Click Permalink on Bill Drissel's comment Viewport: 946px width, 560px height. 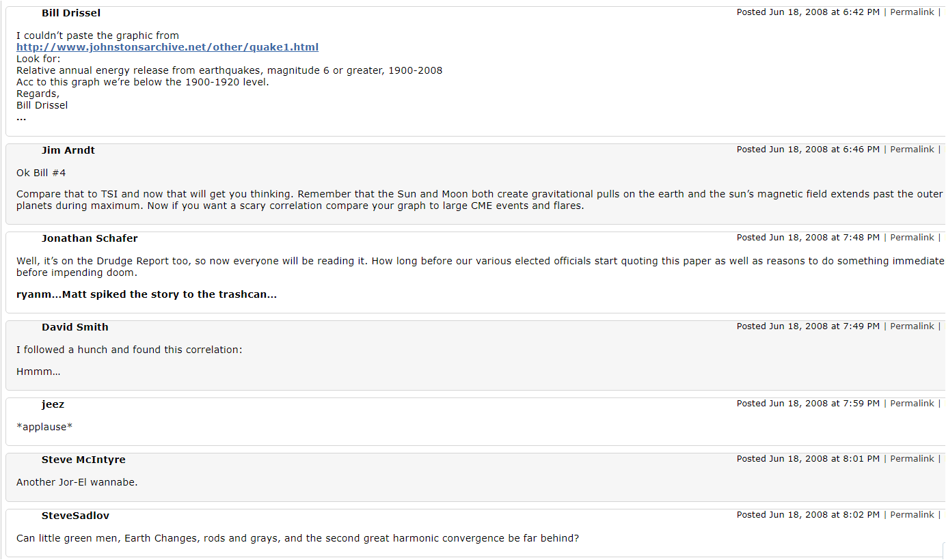click(912, 12)
